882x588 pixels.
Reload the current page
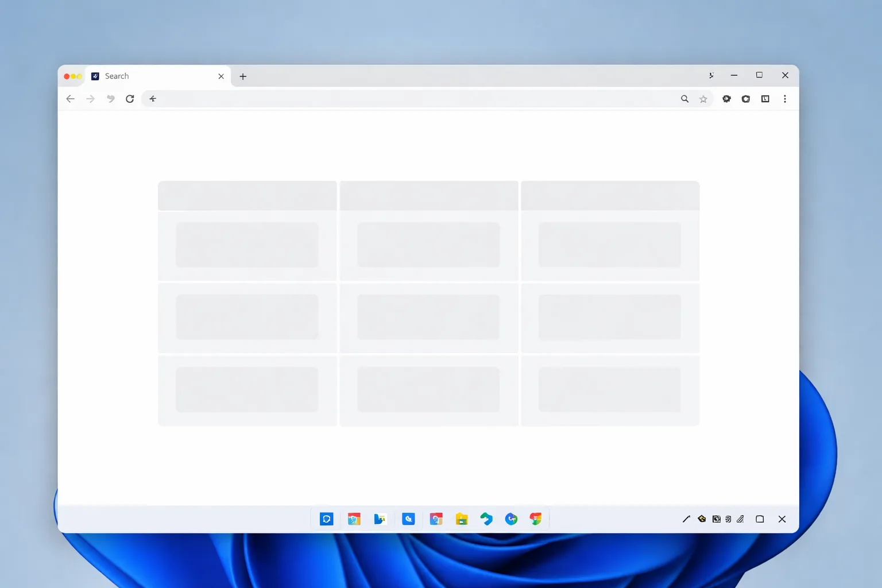(x=130, y=99)
